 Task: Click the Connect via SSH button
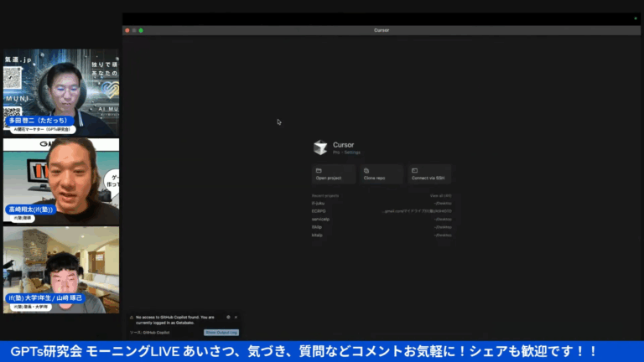pyautogui.click(x=429, y=174)
